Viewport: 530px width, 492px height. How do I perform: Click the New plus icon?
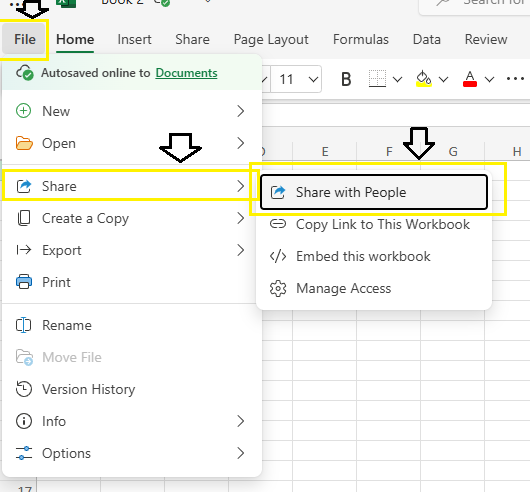click(x=24, y=111)
